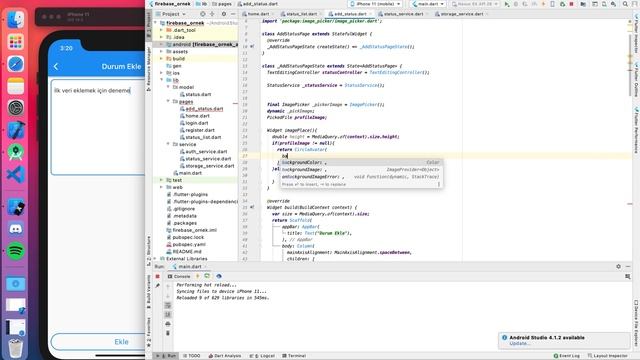Click the status text field in the simulator

[x=98, y=127]
